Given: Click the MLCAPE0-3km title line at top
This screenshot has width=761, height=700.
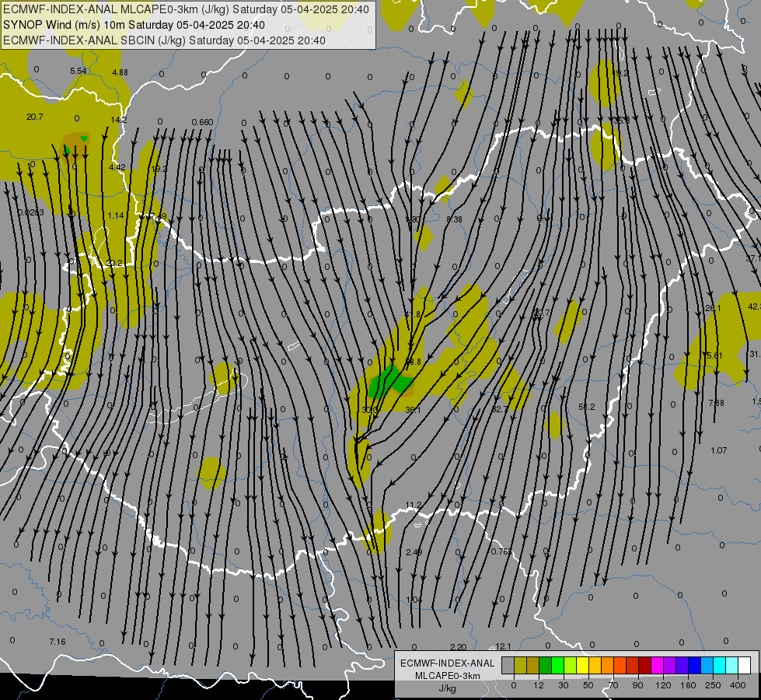Looking at the screenshot, I should click(186, 9).
